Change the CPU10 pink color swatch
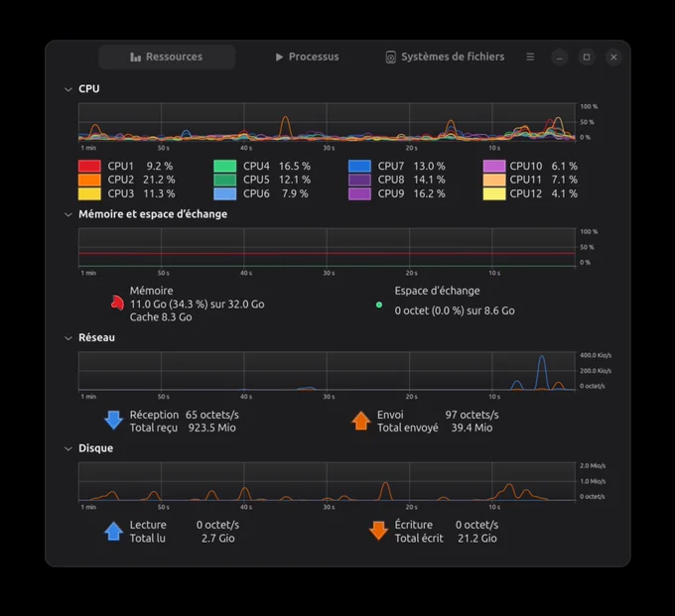The image size is (675, 616). (x=494, y=166)
